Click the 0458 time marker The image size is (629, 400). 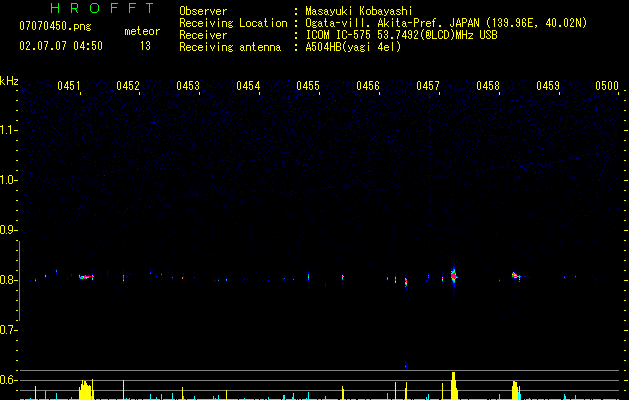click(x=488, y=85)
